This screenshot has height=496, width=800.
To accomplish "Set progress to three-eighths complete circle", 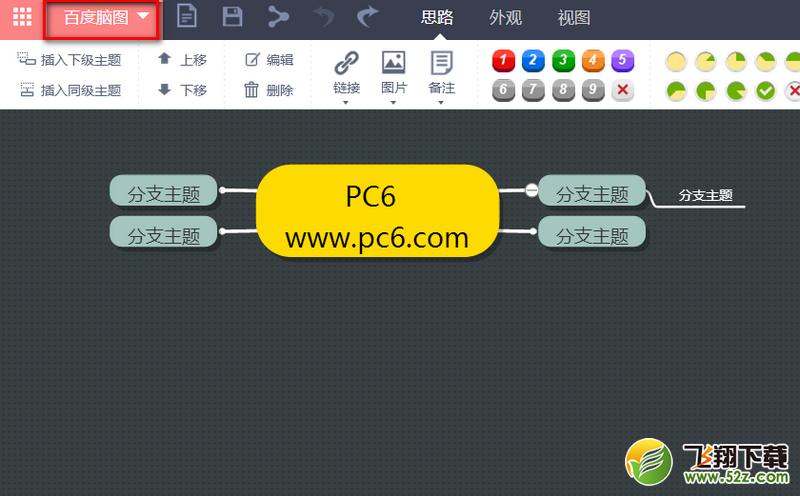I will (x=766, y=62).
